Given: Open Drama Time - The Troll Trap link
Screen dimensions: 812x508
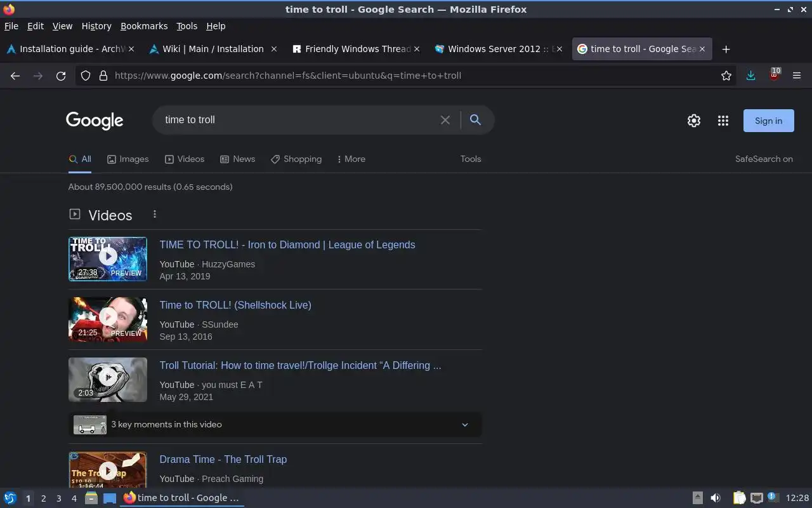Looking at the screenshot, I should [223, 460].
